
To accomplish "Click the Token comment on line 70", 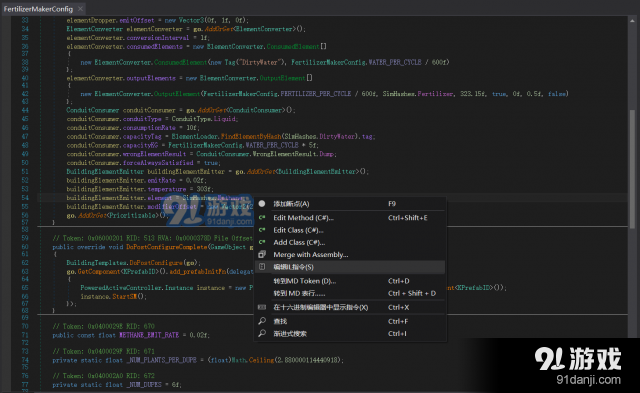I will coord(104,326).
